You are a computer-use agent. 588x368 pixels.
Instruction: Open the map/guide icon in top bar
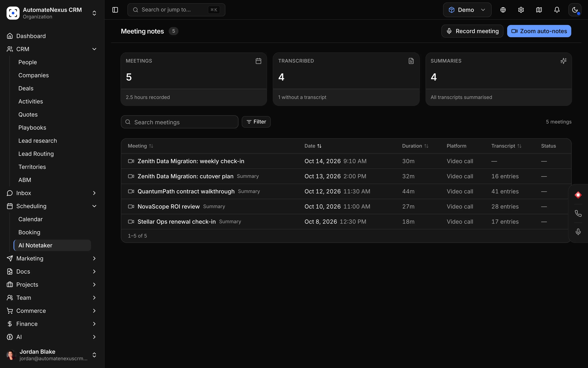click(539, 10)
